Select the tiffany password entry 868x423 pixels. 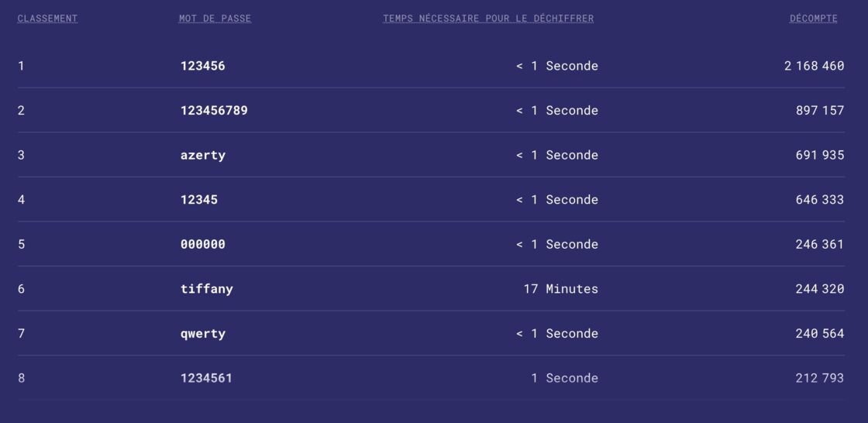(206, 289)
